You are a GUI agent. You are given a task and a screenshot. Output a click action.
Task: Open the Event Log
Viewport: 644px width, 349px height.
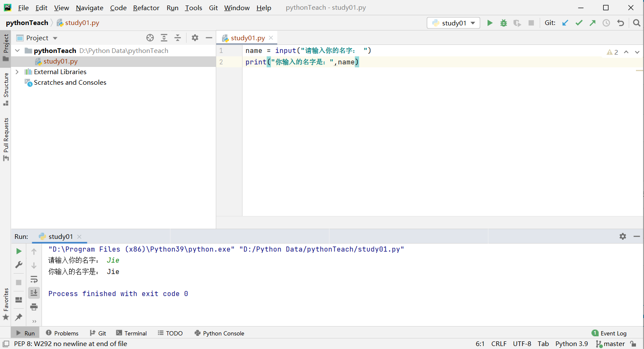[609, 333]
